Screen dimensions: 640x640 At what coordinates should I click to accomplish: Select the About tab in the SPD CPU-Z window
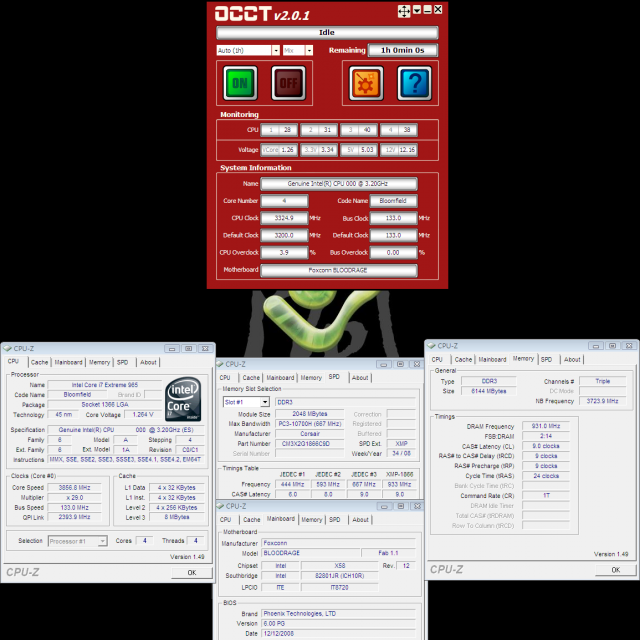tap(360, 378)
